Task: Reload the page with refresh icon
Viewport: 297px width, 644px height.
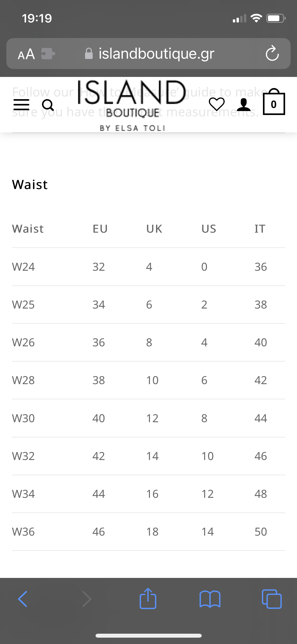Action: click(272, 53)
